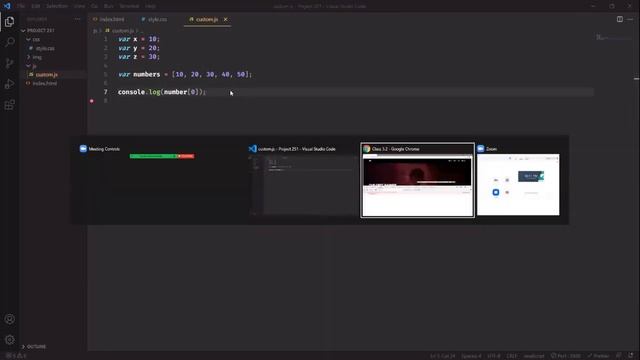
Task: Select Google Chrome thumbnail in task switcher
Action: coord(417,180)
